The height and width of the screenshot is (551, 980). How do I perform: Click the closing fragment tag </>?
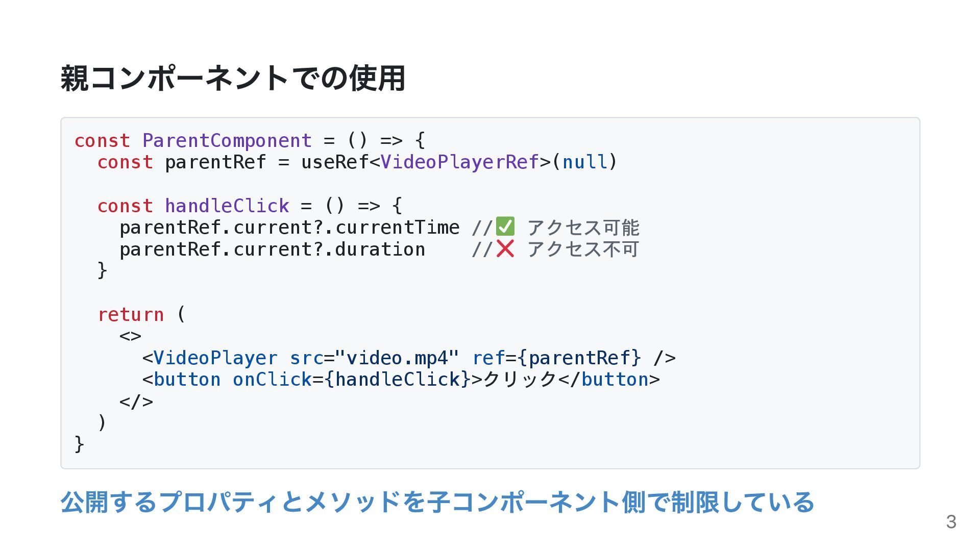click(136, 402)
